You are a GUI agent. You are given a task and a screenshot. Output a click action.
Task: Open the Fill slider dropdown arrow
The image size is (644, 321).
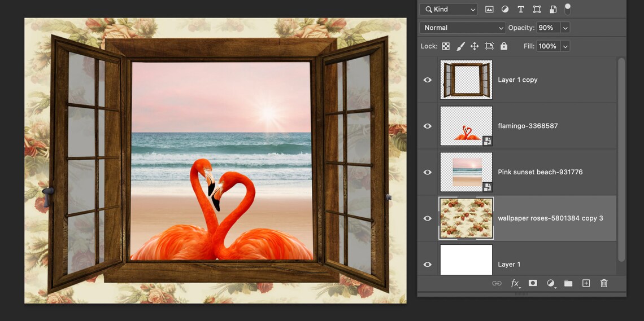565,46
